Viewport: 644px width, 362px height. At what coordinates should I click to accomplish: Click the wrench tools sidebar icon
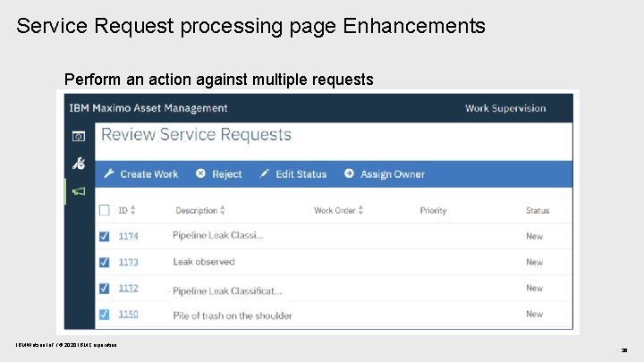[x=79, y=164]
